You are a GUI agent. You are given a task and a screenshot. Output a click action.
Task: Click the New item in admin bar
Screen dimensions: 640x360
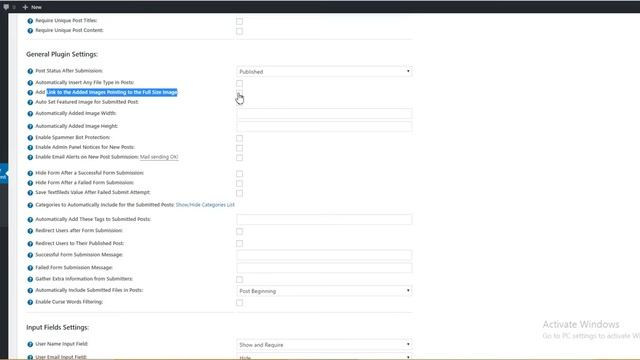[32, 7]
